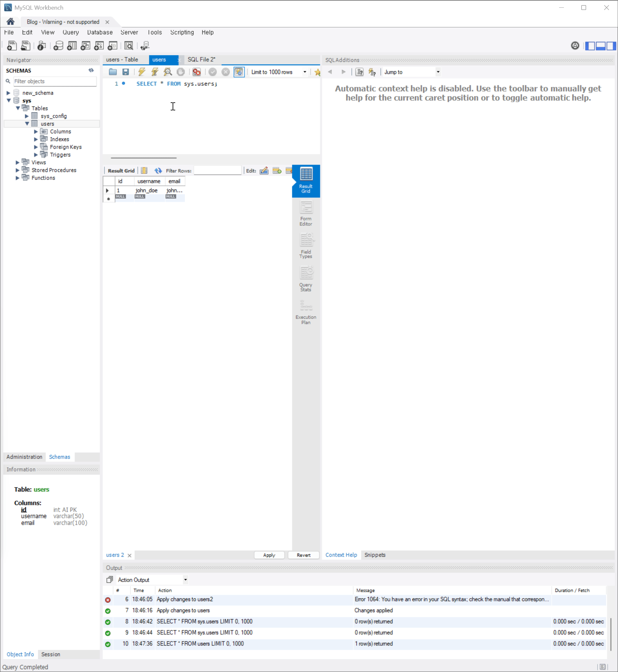Open the object inspector for selected object
618x672 pixels.
[42, 45]
